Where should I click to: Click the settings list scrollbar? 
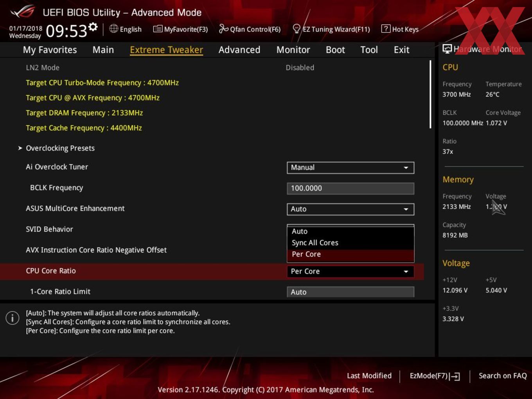[x=430, y=94]
